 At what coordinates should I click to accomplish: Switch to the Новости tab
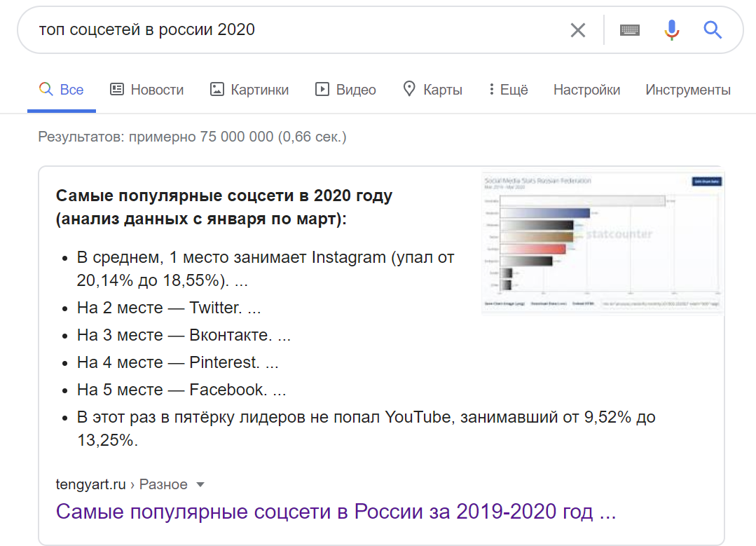click(x=147, y=90)
